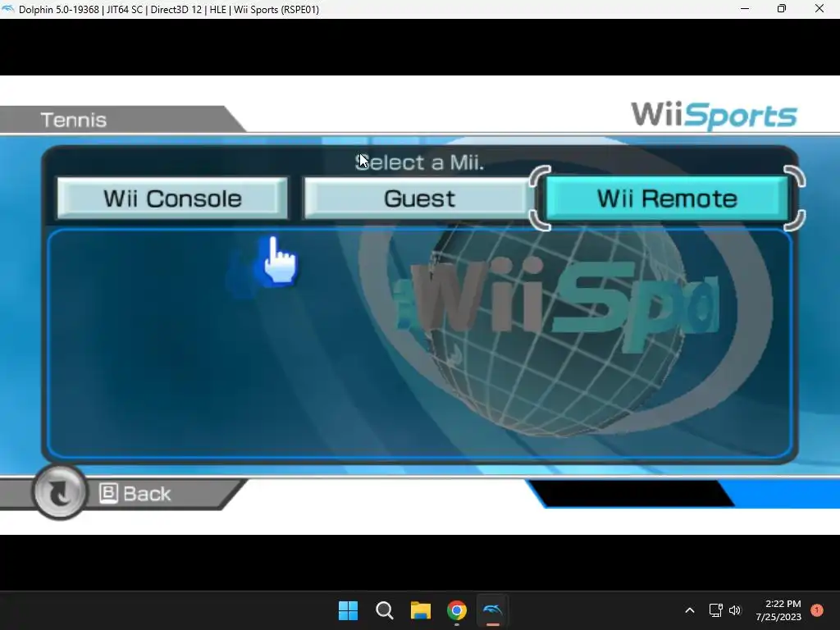Launch File Explorer from the taskbar
The image size is (840, 630).
[421, 610]
